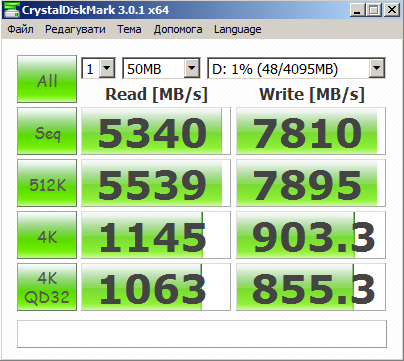Click the Write [MB/s] column header
Image resolution: width=404 pixels, height=361 pixels.
312,94
